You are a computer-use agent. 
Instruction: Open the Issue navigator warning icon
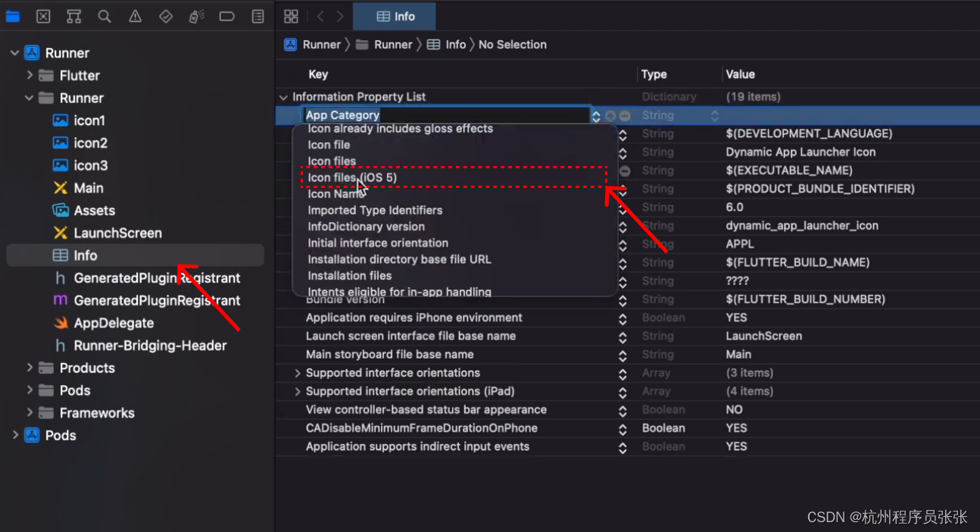tap(135, 16)
